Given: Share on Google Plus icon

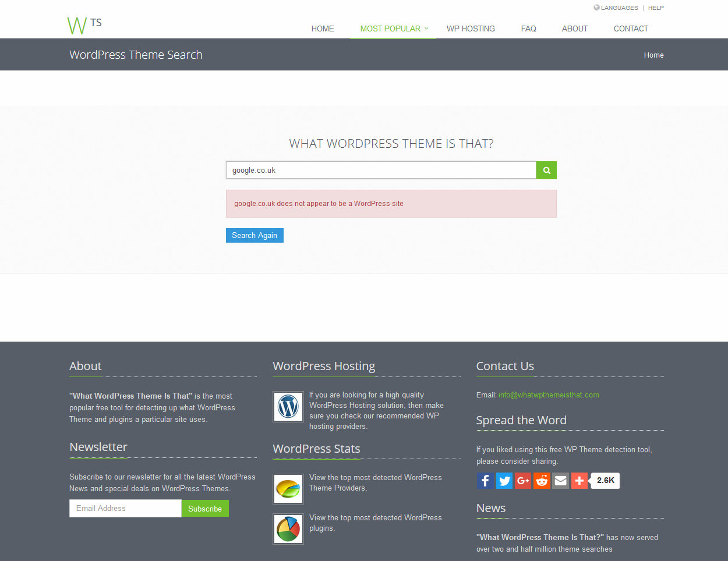Looking at the screenshot, I should [523, 481].
